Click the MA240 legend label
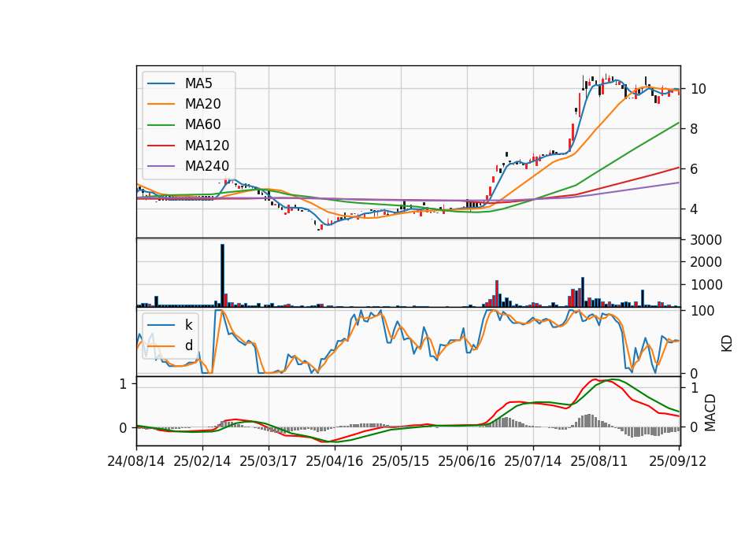Screen dimensions: 756x543 click(207, 166)
